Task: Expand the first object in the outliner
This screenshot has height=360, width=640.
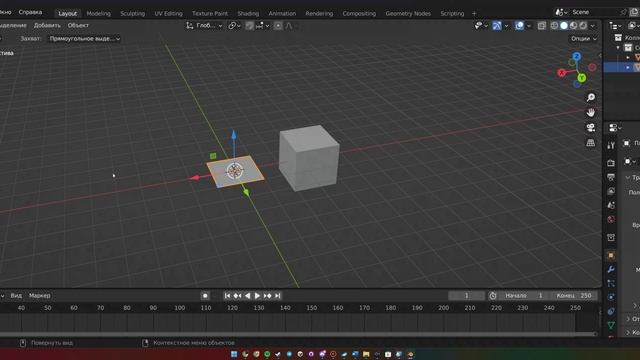Action: [x=628, y=58]
